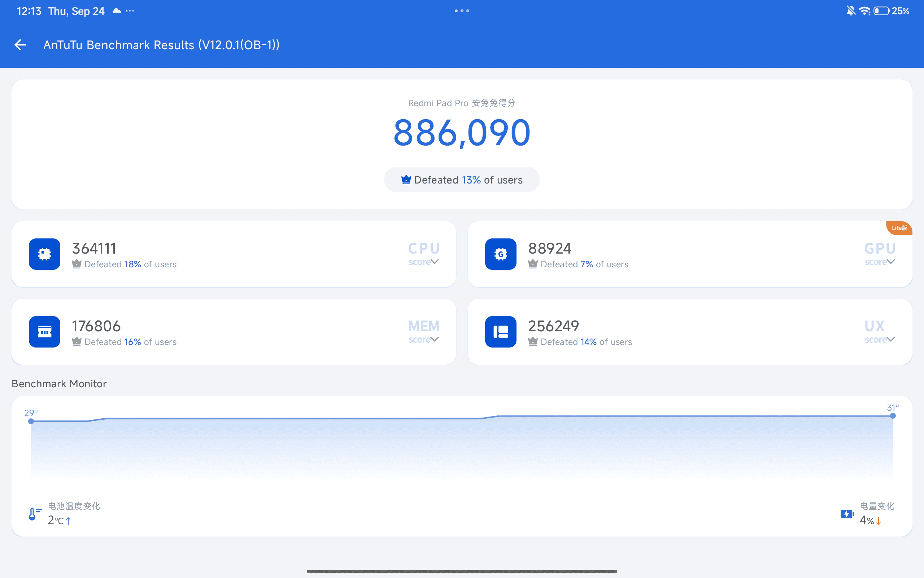Tap the crown icon beside 'Defeated 16%'
Viewport: 924px width, 578px height.
pos(77,341)
